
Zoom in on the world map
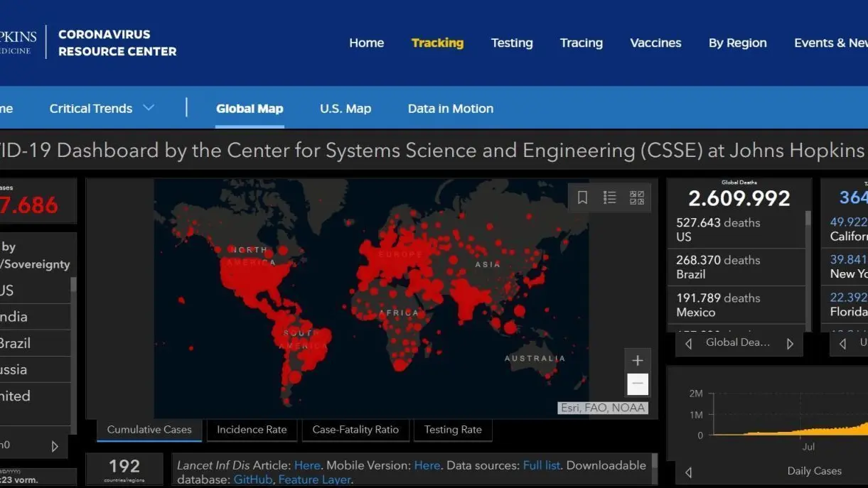point(638,360)
